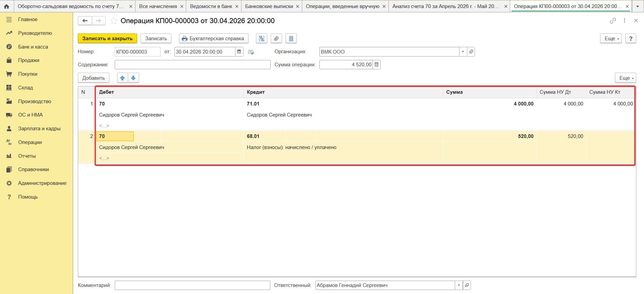Image resolution: width=644 pixels, height=294 pixels.
Task: Expand the Организация dropdown
Action: (463, 52)
